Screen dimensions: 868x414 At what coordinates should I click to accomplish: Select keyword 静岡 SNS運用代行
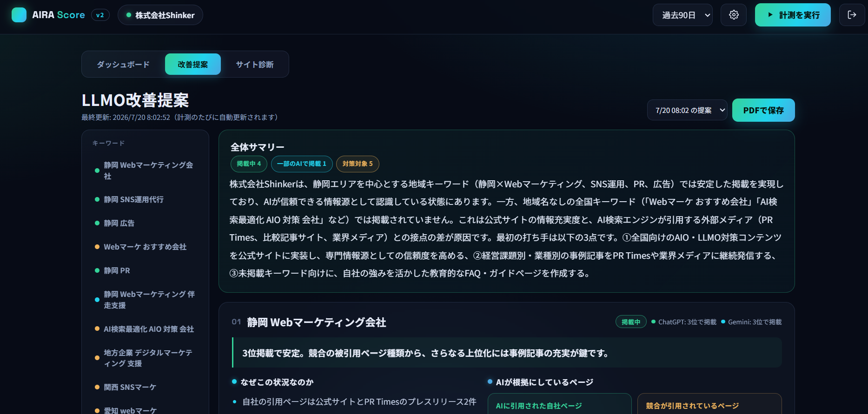coord(145,199)
